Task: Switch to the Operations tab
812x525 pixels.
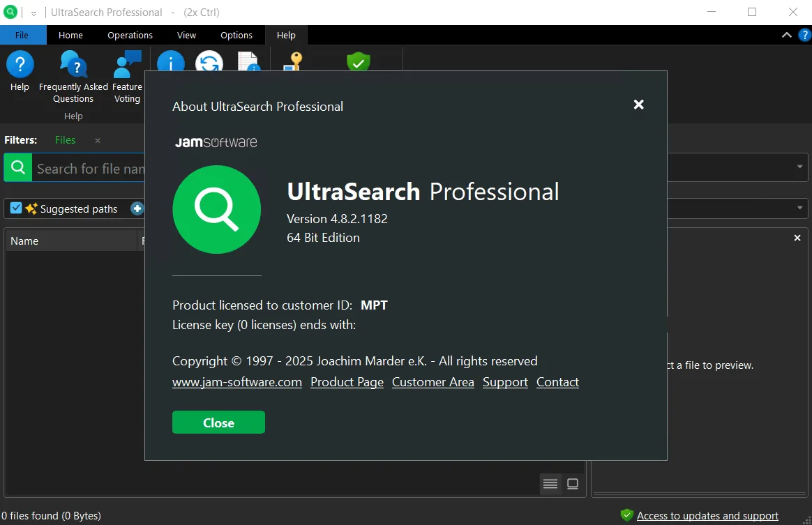Action: click(130, 35)
